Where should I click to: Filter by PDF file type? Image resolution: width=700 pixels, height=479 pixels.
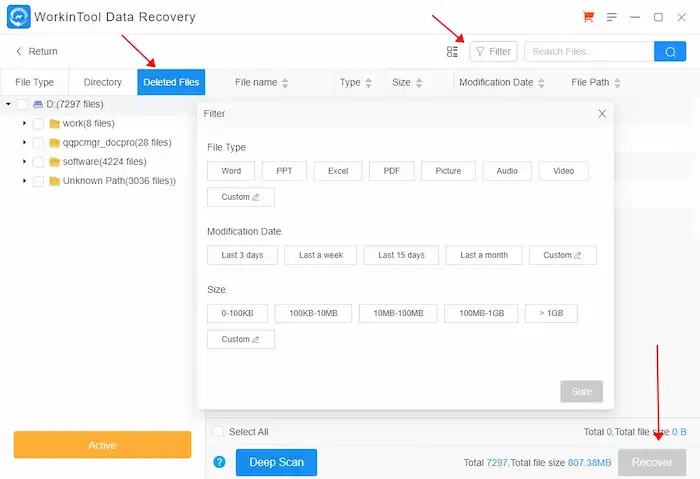(392, 171)
